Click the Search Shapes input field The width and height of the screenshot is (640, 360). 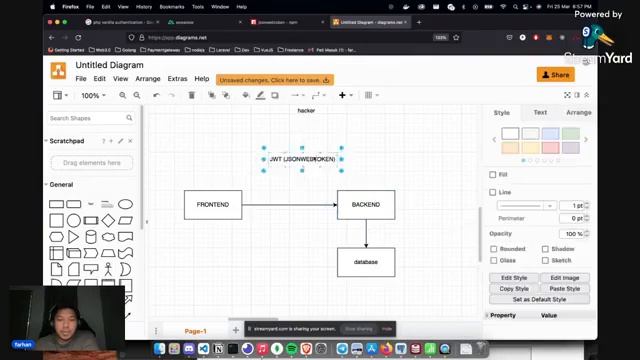[91, 118]
